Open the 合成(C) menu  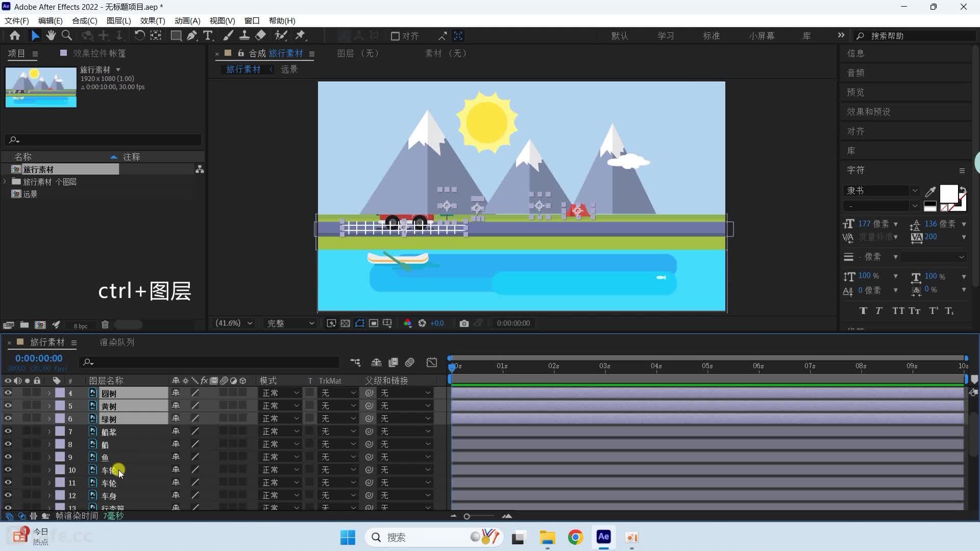tap(84, 21)
